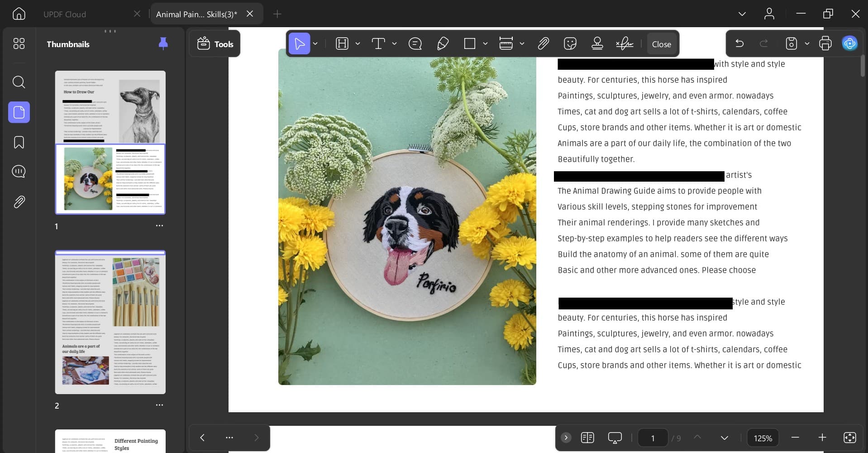868x453 pixels.
Task: Expand the rectangle shape dropdown arrow
Action: [485, 44]
